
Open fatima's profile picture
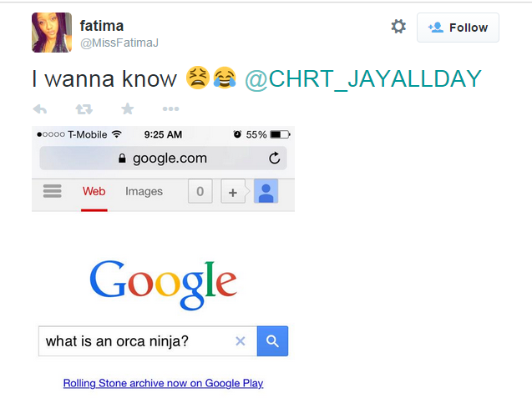tap(52, 33)
